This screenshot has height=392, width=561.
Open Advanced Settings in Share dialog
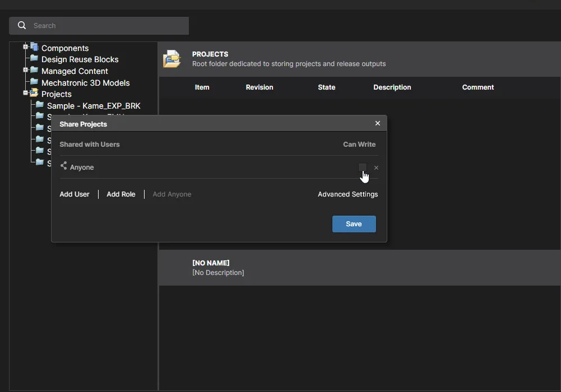(x=347, y=194)
